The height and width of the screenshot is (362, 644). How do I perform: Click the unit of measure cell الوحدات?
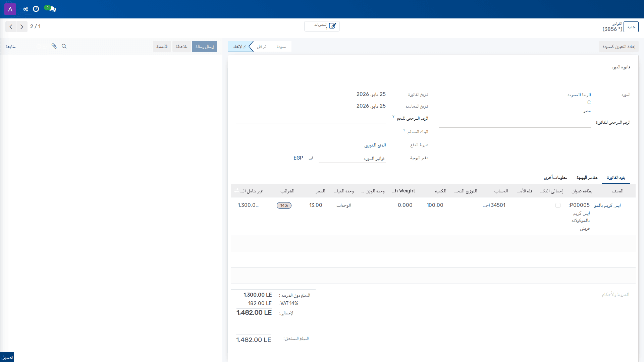(344, 205)
